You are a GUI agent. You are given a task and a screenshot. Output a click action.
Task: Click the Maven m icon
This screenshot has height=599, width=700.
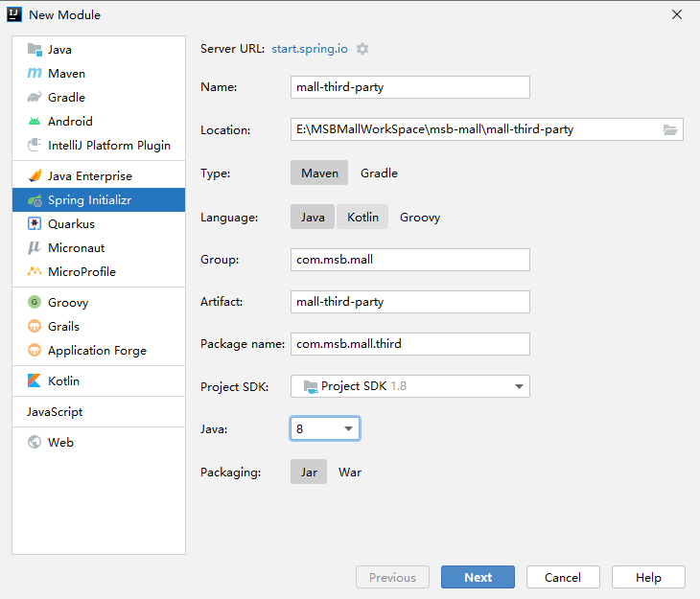[x=35, y=73]
